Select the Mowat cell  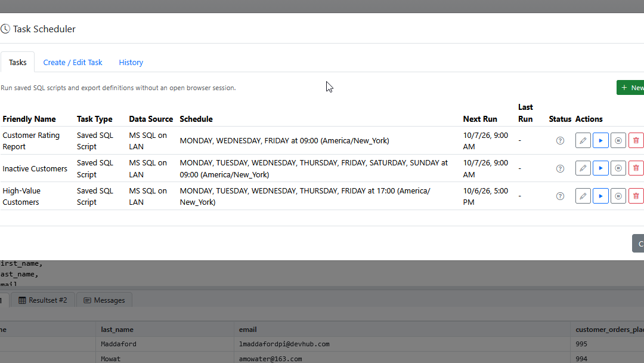pos(165,358)
